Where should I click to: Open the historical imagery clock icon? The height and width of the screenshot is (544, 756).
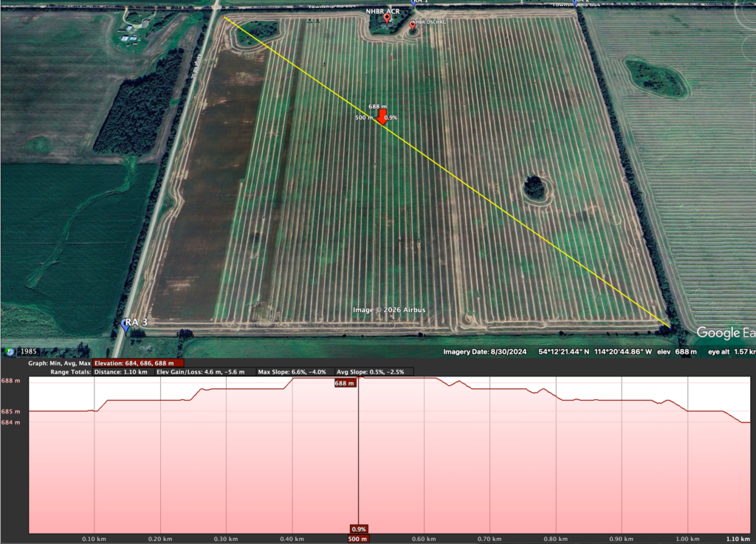pyautogui.click(x=9, y=352)
